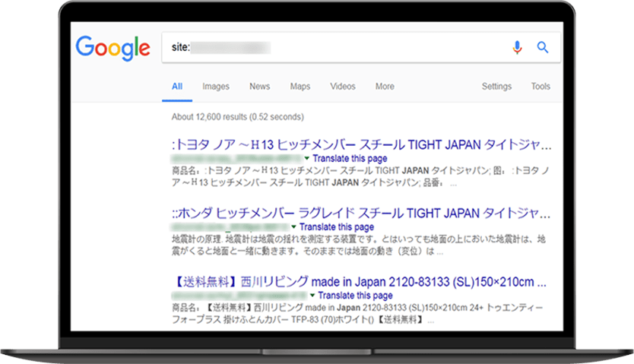Translate the 西川リビング result page
This screenshot has height=364, width=634.
pyautogui.click(x=356, y=296)
